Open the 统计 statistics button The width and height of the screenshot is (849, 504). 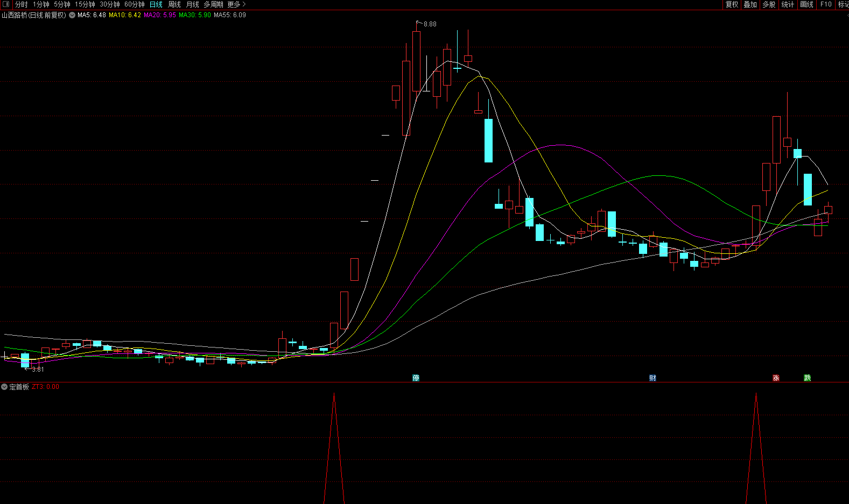[x=788, y=4]
